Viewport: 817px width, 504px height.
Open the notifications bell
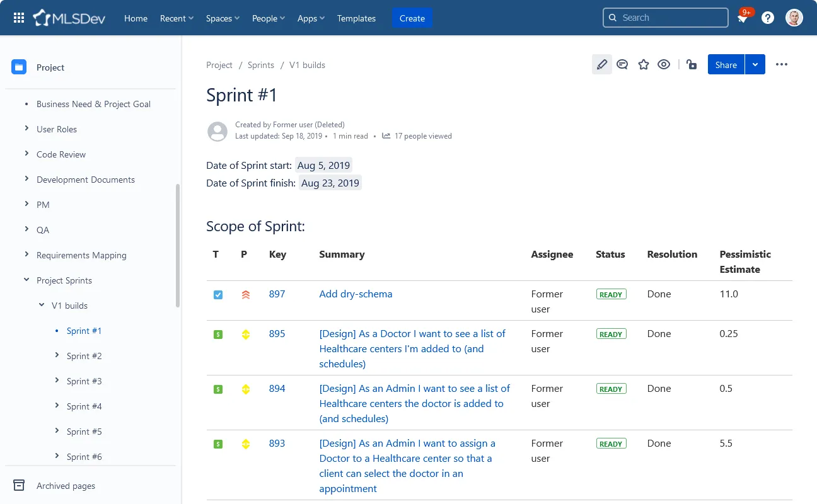tap(743, 18)
